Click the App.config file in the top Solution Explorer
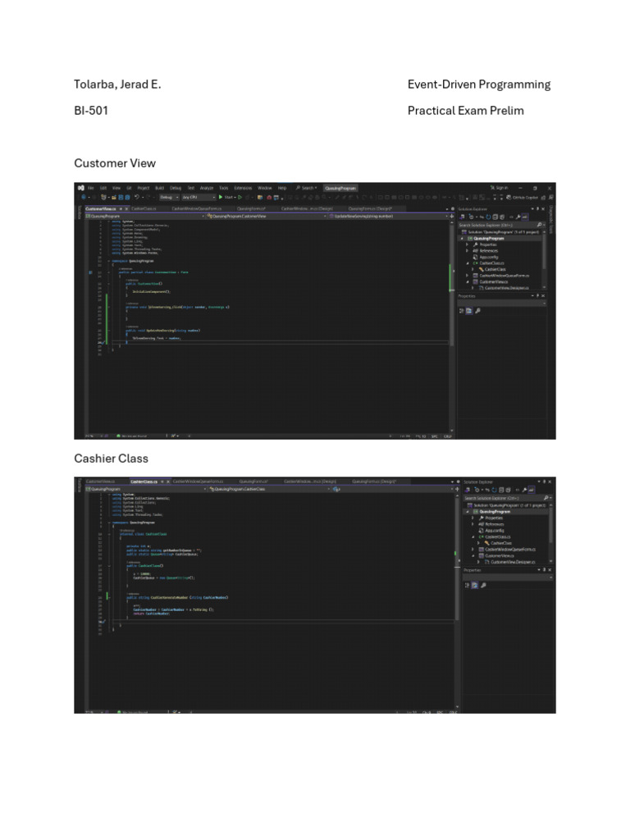Viewport: 630px width, 840px height. 489,257
